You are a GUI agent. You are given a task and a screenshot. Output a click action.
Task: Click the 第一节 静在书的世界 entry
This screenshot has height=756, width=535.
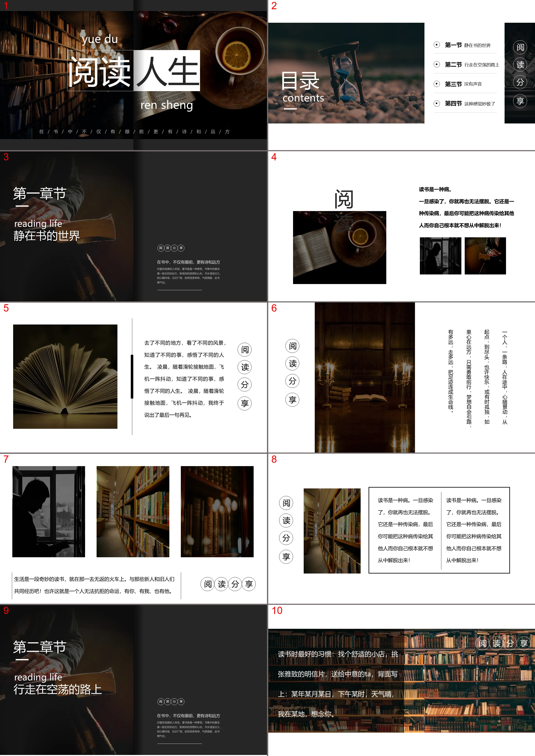pos(467,45)
